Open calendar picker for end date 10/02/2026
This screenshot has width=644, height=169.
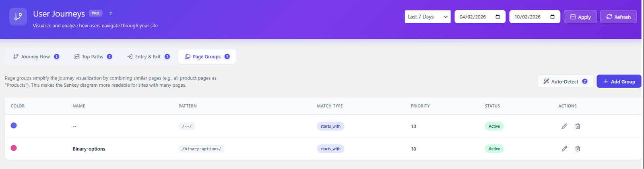[x=552, y=17]
